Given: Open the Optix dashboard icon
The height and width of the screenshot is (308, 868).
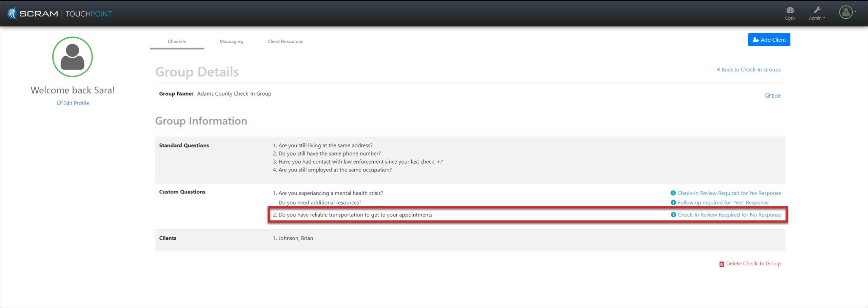Looking at the screenshot, I should click(x=790, y=10).
